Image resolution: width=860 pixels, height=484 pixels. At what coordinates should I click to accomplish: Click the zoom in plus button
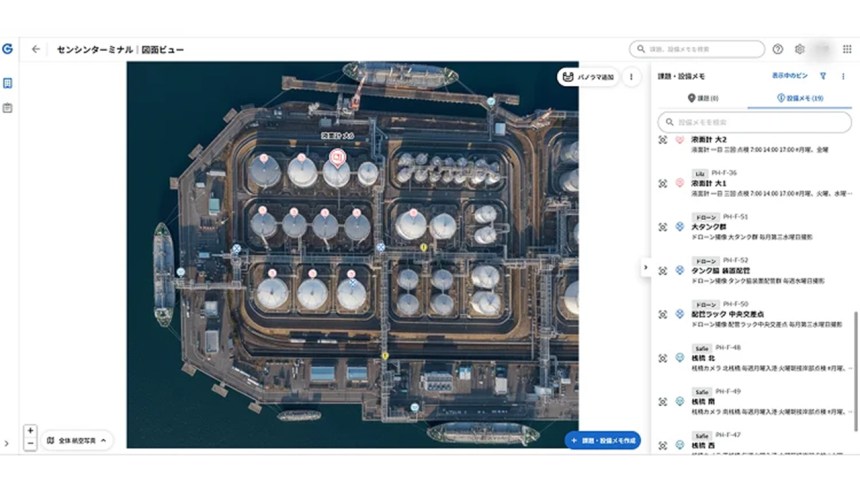pos(31,431)
